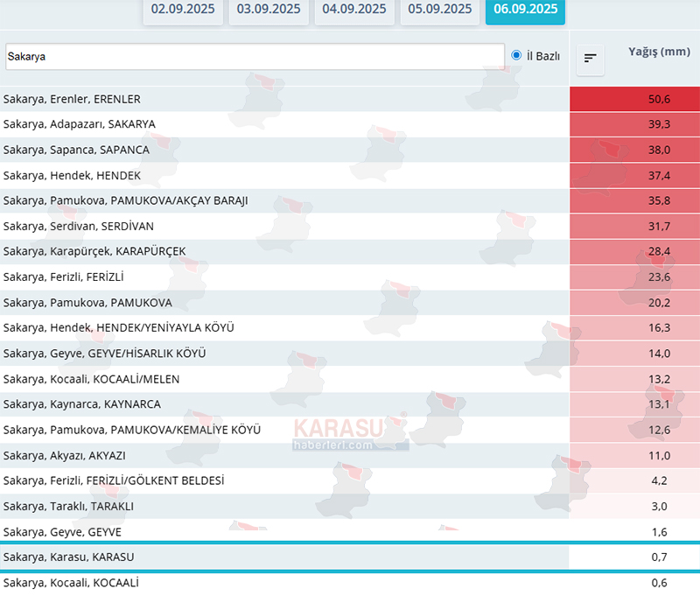The width and height of the screenshot is (700, 596).
Task: Click the 38,0 rainfall value cell
Action: (x=634, y=150)
